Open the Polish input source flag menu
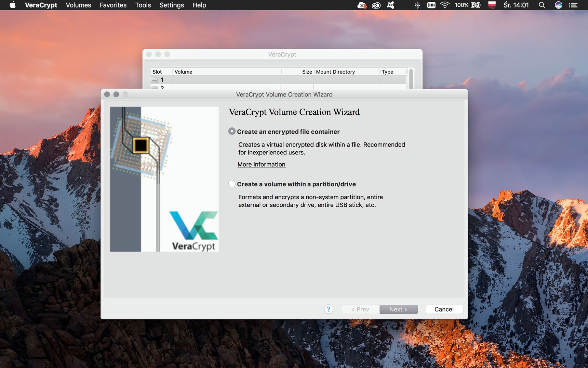This screenshot has height=368, width=588. [x=492, y=5]
